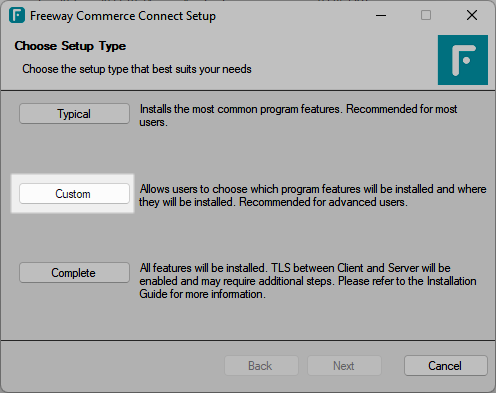
Task: Go to the previous step with Back
Action: coord(261,366)
